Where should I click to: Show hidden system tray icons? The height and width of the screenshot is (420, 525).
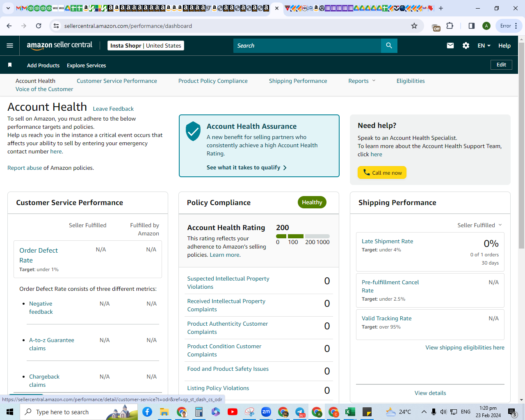point(424,412)
